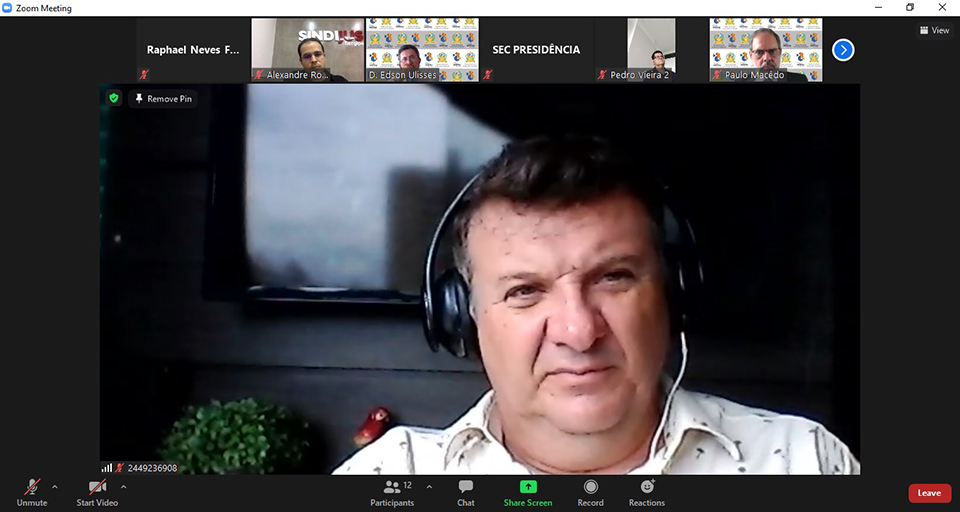Screen dimensions: 960x512
Task: Leave the meeting
Action: point(929,493)
